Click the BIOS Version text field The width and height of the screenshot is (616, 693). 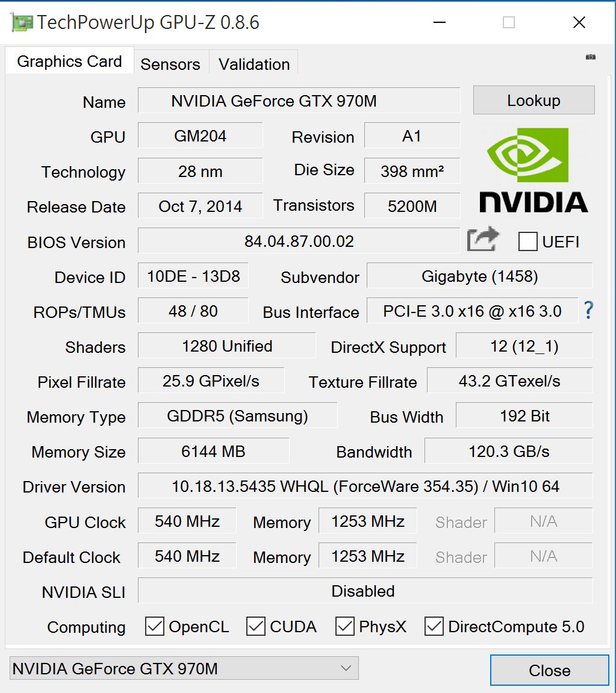[x=299, y=241]
